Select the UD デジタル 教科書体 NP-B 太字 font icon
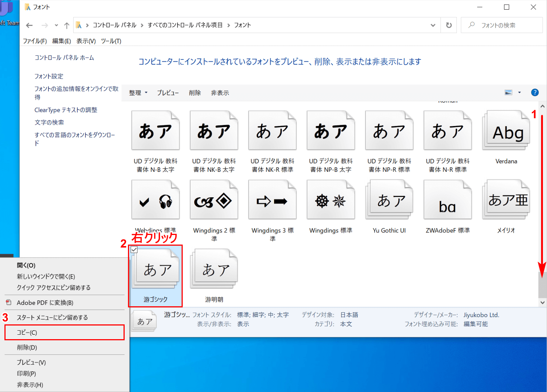 (331, 130)
